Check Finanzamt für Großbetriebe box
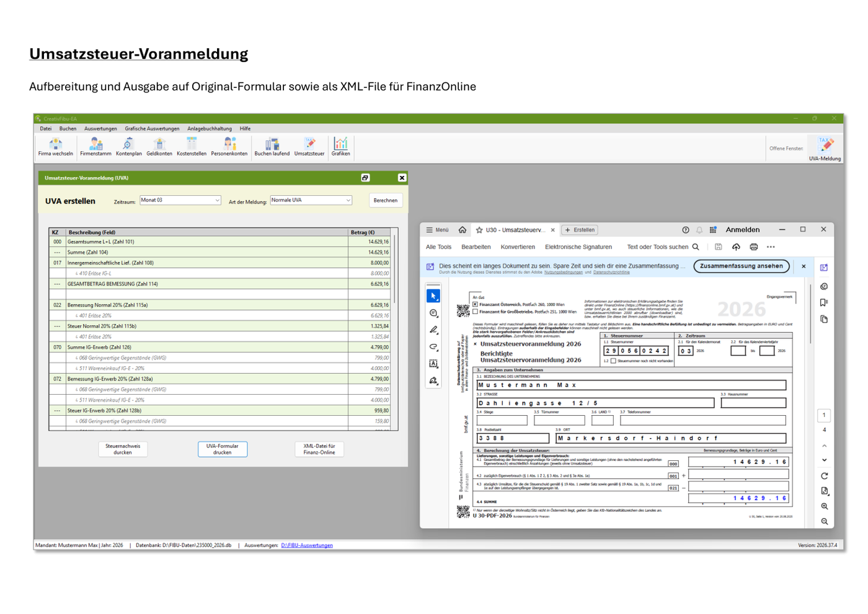 pos(475,312)
